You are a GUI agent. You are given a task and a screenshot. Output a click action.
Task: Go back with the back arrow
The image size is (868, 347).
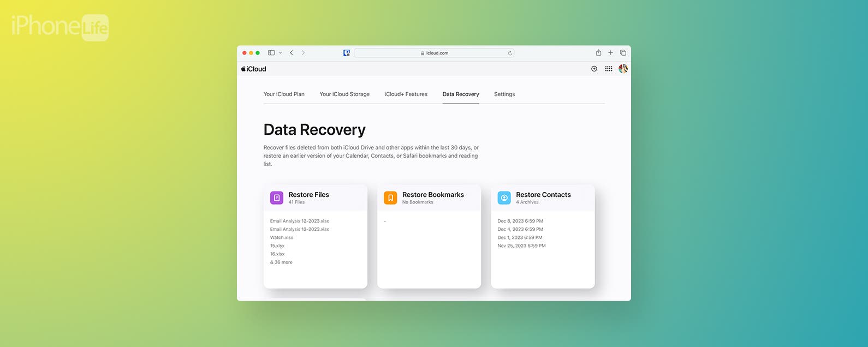292,53
